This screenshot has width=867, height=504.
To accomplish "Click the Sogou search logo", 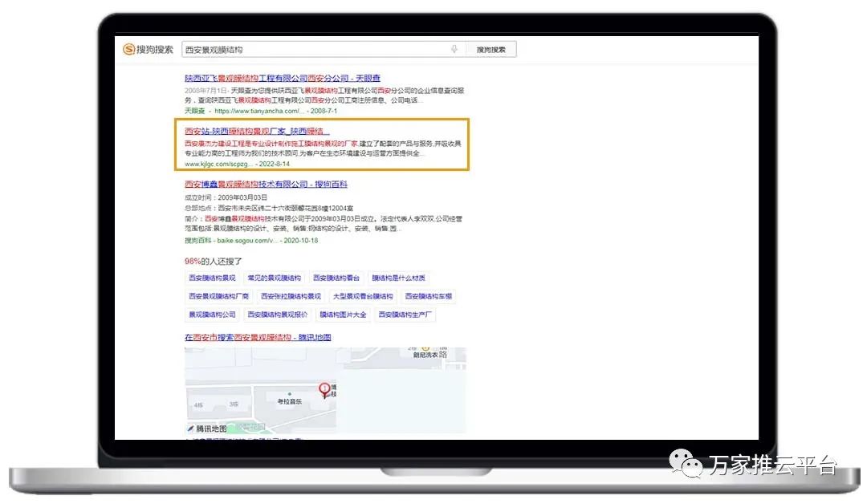I will pyautogui.click(x=148, y=50).
